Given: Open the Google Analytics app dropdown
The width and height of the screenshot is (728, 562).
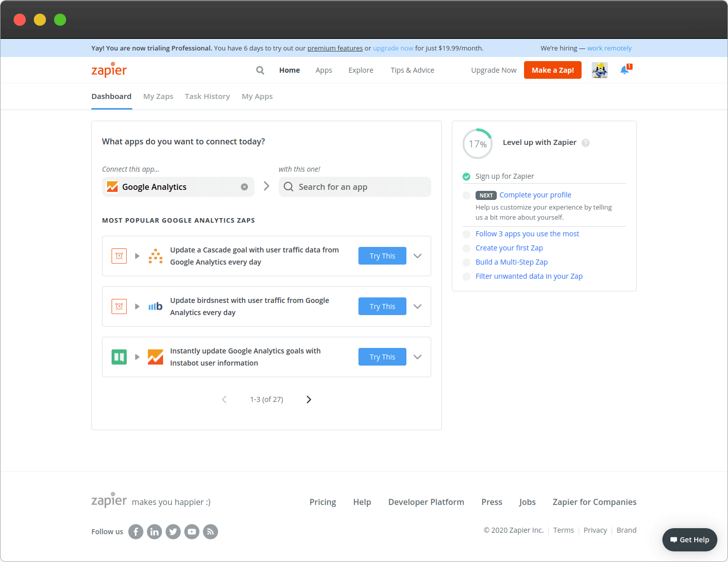Looking at the screenshot, I should [178, 187].
